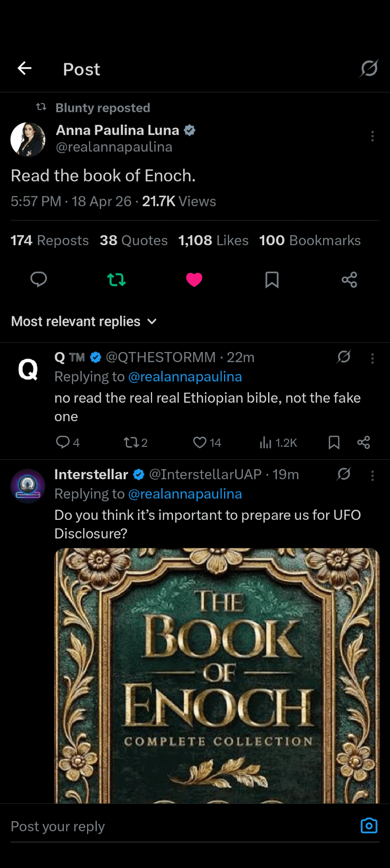Open the 1,108 Likes list

pyautogui.click(x=213, y=240)
